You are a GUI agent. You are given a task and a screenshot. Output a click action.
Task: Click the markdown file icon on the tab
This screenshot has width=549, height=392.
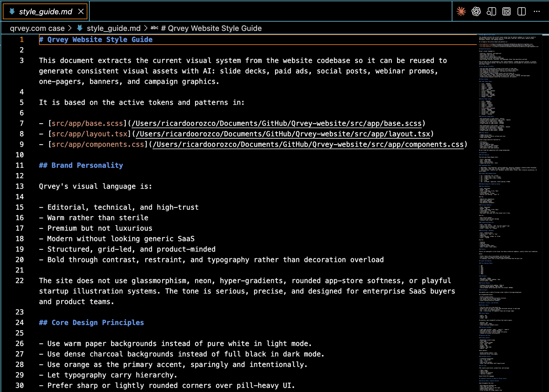(12, 12)
